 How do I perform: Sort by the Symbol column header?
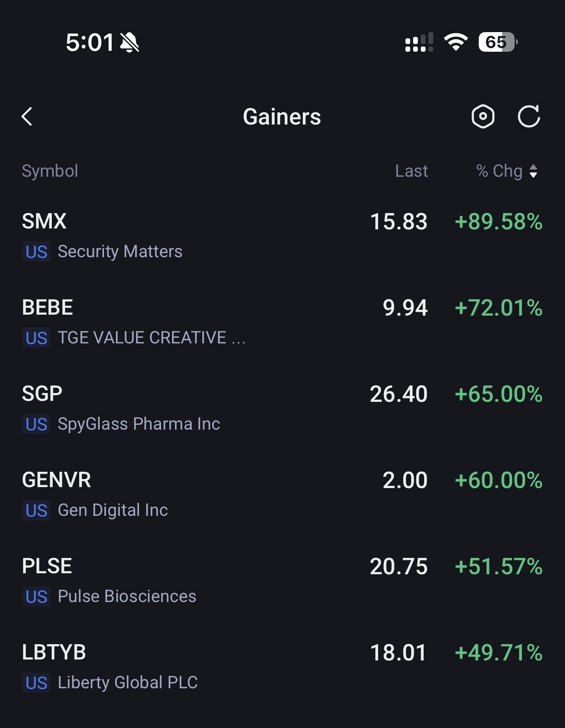[50, 171]
